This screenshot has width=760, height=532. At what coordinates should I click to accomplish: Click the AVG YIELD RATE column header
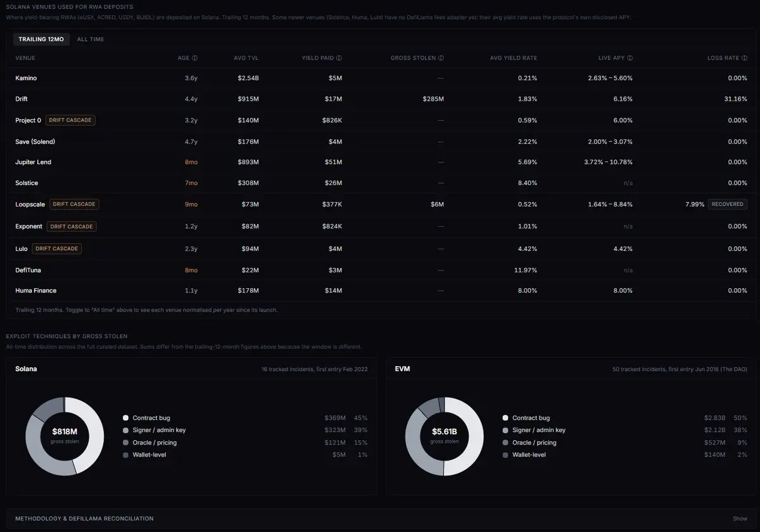(514, 58)
